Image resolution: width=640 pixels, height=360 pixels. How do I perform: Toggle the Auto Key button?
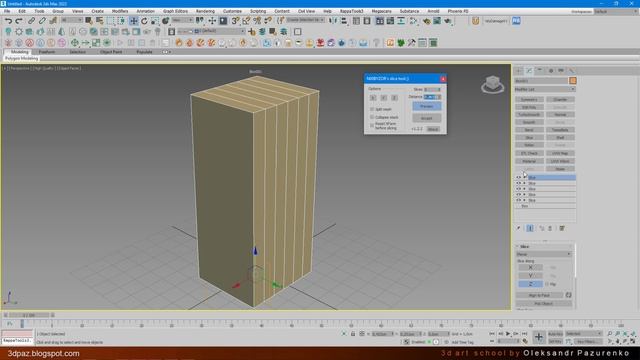point(555,334)
